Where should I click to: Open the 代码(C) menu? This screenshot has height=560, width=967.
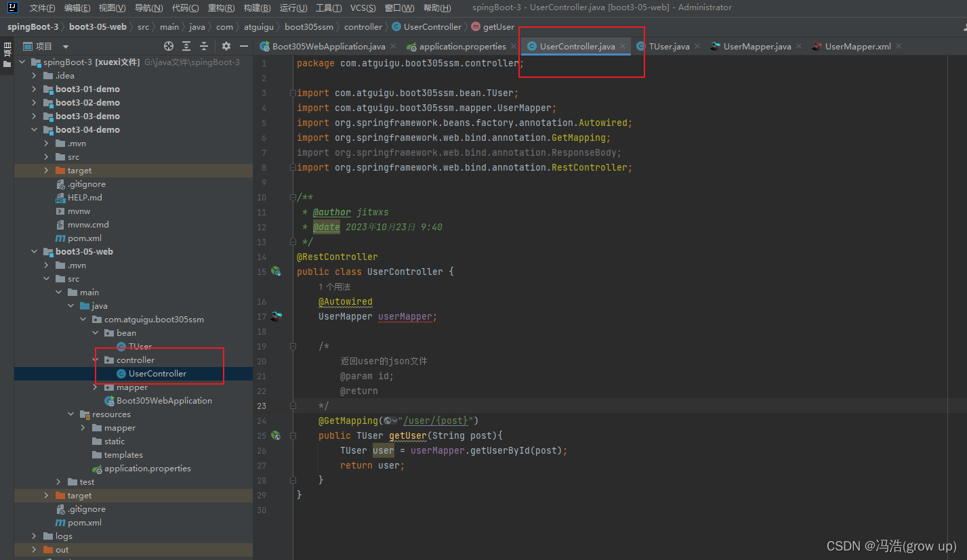(x=185, y=7)
